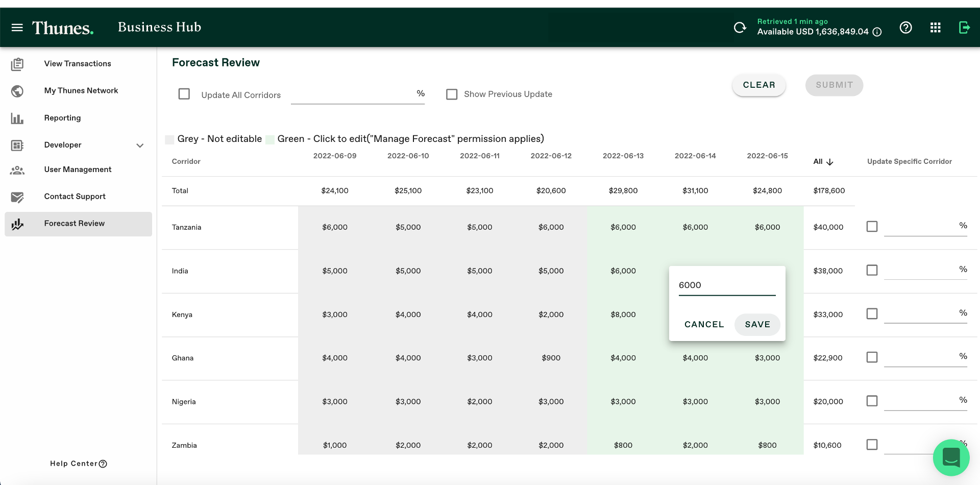Check Show Previous Update
Screen dimensions: 980x485
coord(452,94)
